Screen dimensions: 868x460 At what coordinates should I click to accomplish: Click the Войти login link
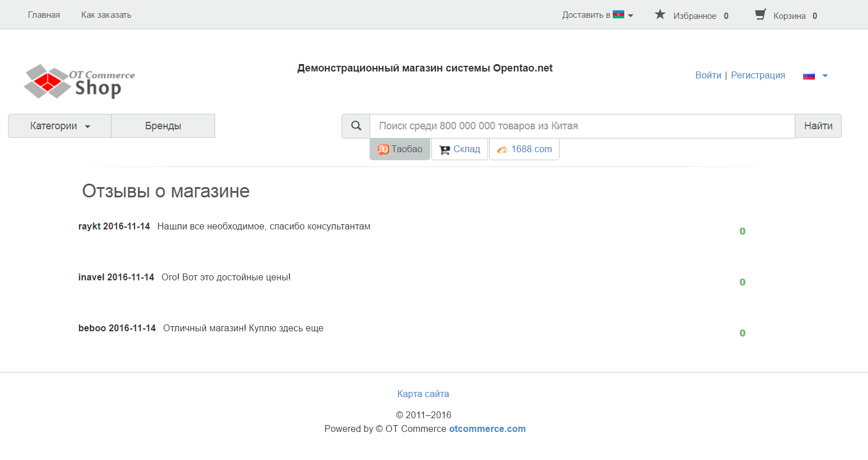point(708,76)
